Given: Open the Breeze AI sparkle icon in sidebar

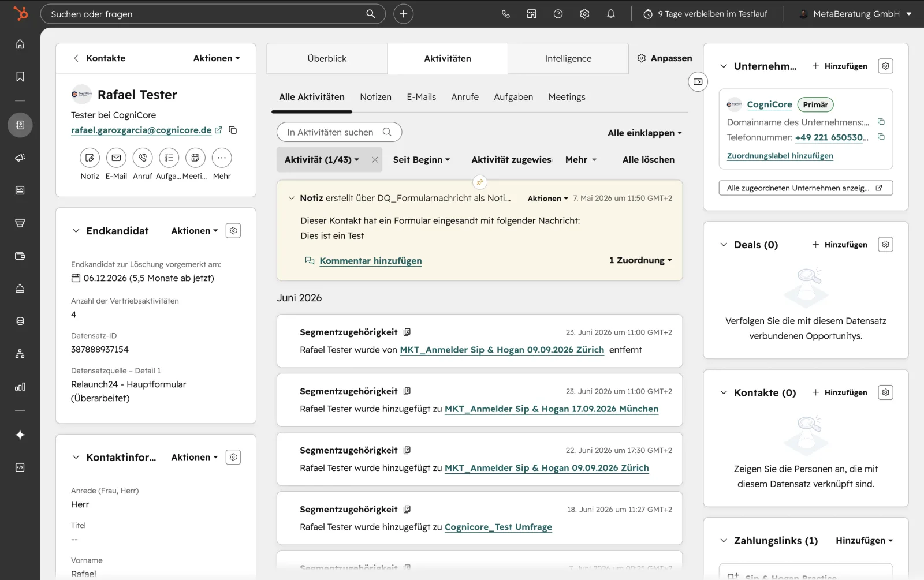Looking at the screenshot, I should pyautogui.click(x=20, y=435).
